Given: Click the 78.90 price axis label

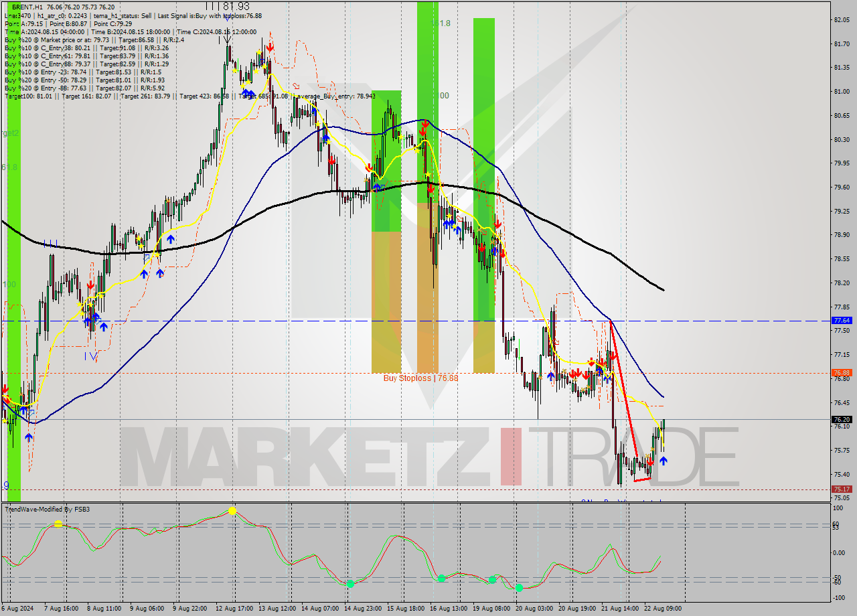Looking at the screenshot, I should coord(842,235).
